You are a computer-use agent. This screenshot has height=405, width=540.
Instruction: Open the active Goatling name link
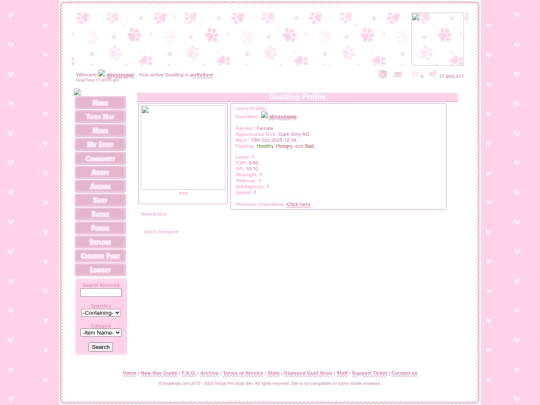(x=201, y=75)
